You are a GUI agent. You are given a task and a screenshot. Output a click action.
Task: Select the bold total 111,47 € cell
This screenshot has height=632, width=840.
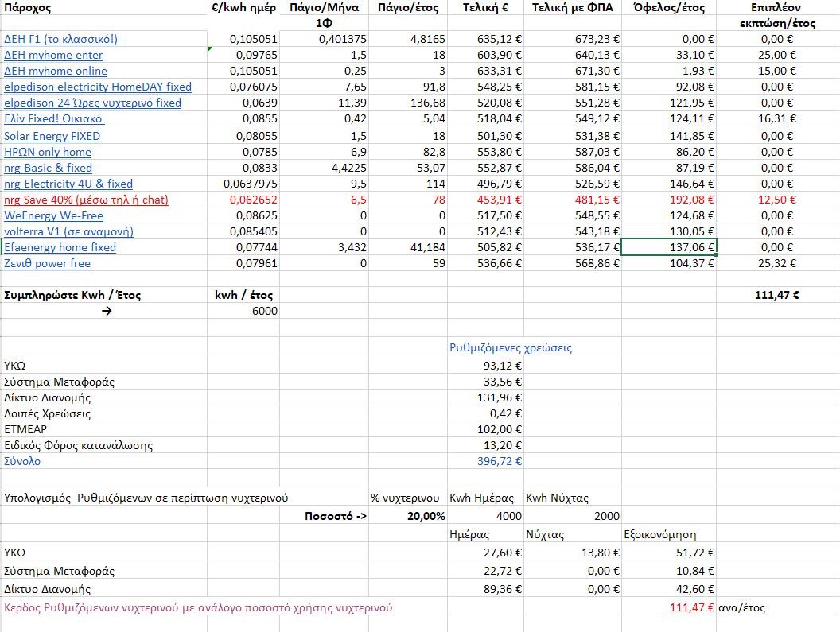777,295
